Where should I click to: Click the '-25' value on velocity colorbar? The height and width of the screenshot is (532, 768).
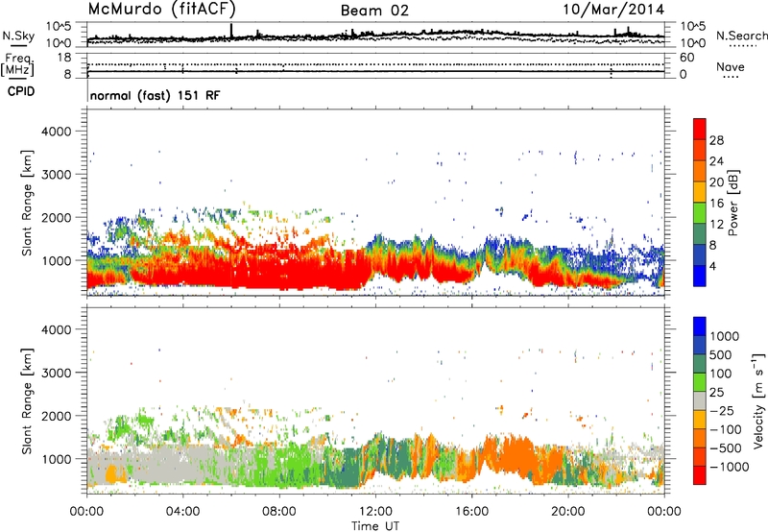pyautogui.click(x=723, y=411)
